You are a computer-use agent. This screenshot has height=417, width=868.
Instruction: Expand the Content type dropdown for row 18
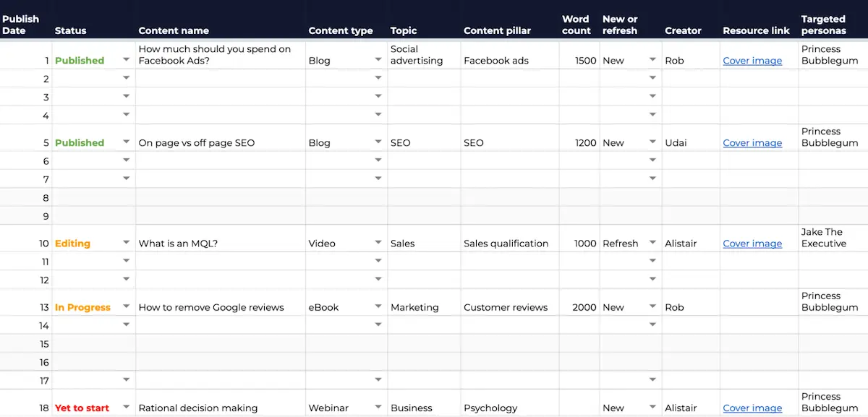tap(378, 408)
